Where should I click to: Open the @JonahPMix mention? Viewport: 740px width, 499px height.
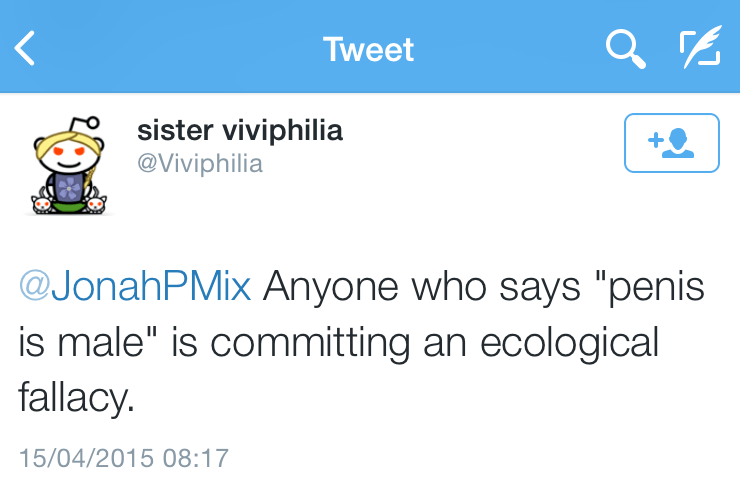point(136,288)
